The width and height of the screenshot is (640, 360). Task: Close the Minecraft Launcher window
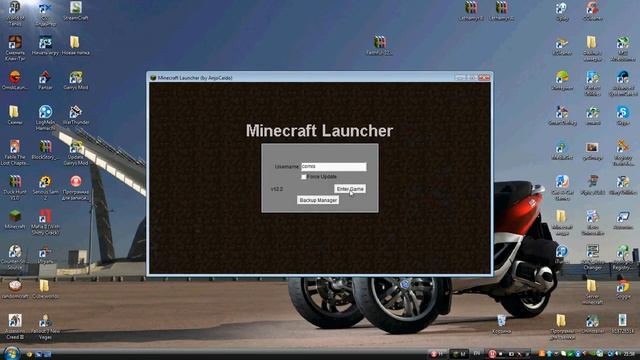[484, 78]
